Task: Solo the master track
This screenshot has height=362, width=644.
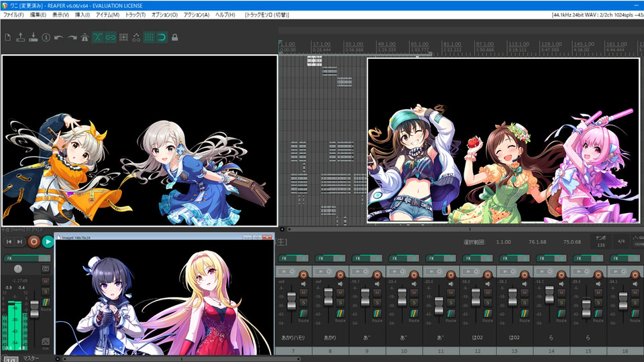Action: pos(46,291)
